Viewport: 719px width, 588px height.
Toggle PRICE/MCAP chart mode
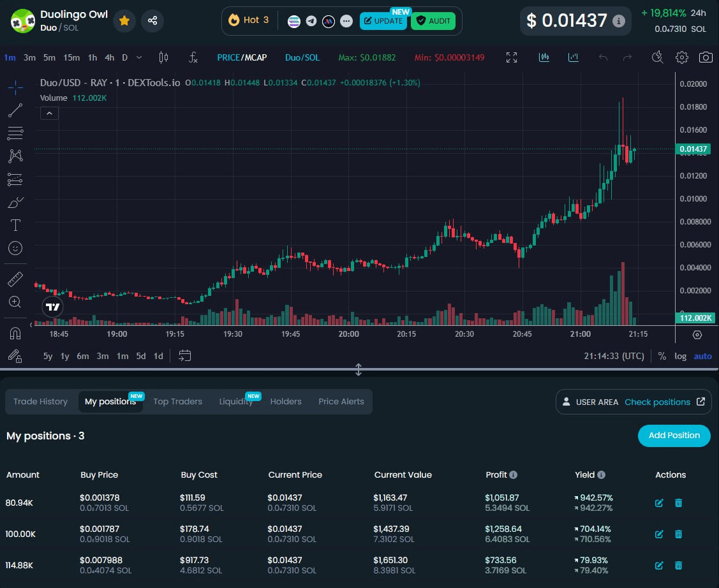242,57
